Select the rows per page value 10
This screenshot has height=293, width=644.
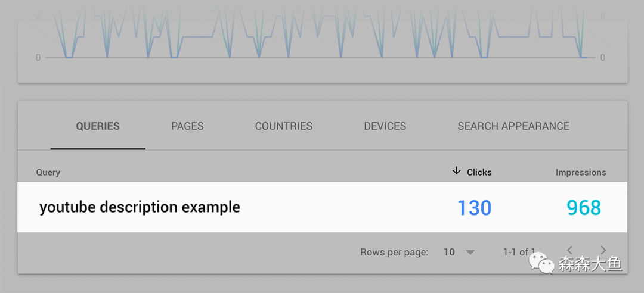[x=449, y=252]
